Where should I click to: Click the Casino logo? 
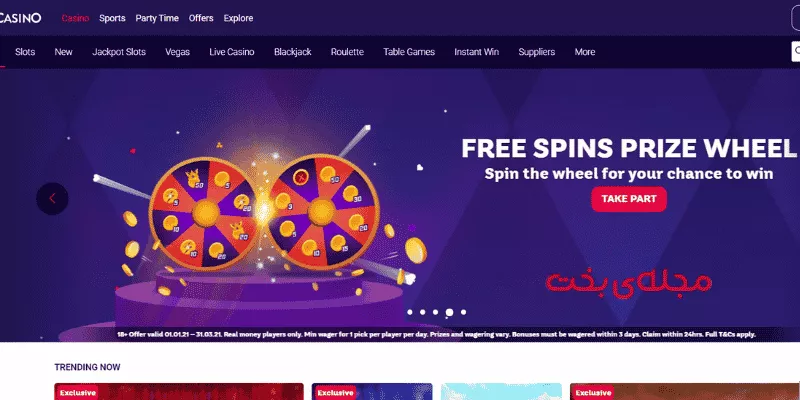pyautogui.click(x=20, y=18)
